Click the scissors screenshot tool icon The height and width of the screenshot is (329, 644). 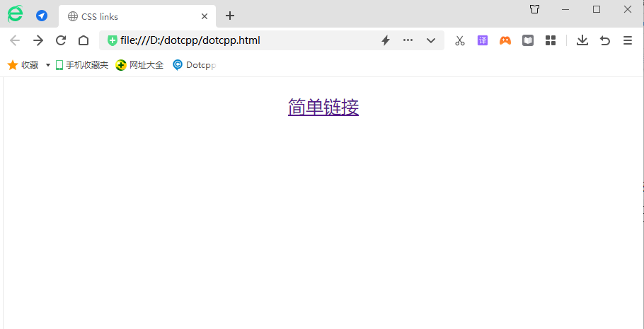[460, 40]
